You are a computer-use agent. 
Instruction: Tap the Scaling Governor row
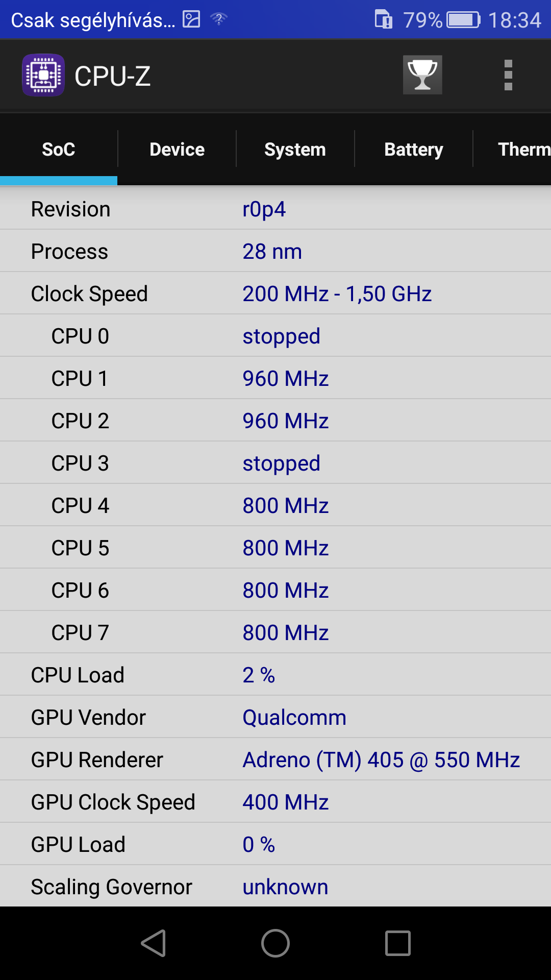[x=275, y=887]
